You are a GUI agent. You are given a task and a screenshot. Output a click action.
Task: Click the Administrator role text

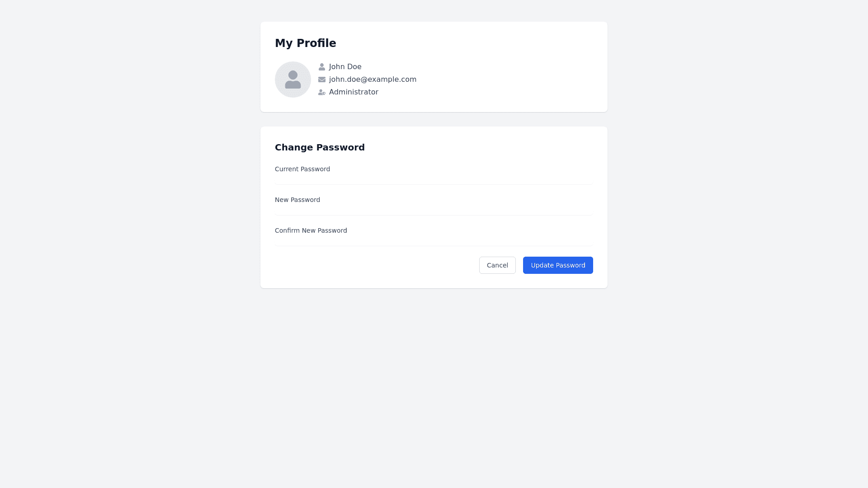(354, 92)
